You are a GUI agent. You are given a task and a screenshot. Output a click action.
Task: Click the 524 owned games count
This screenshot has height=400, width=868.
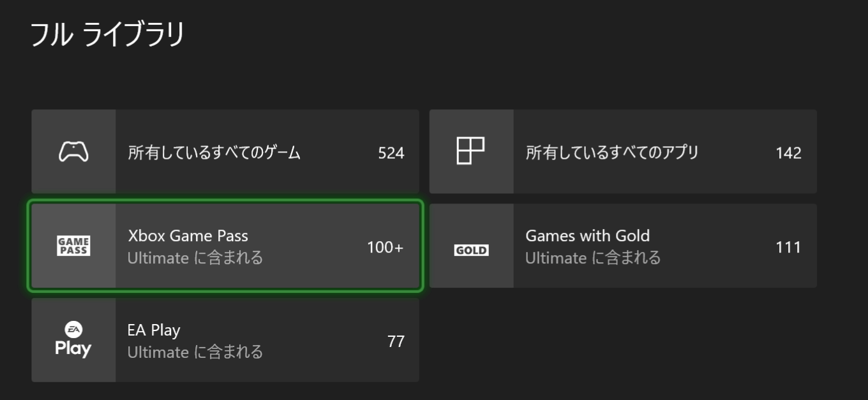(x=391, y=153)
